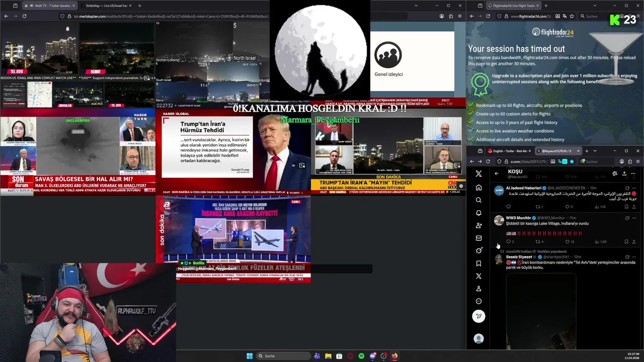Reload the Multi TV browser page
The height and width of the screenshot is (362, 644).
[x=24, y=16]
